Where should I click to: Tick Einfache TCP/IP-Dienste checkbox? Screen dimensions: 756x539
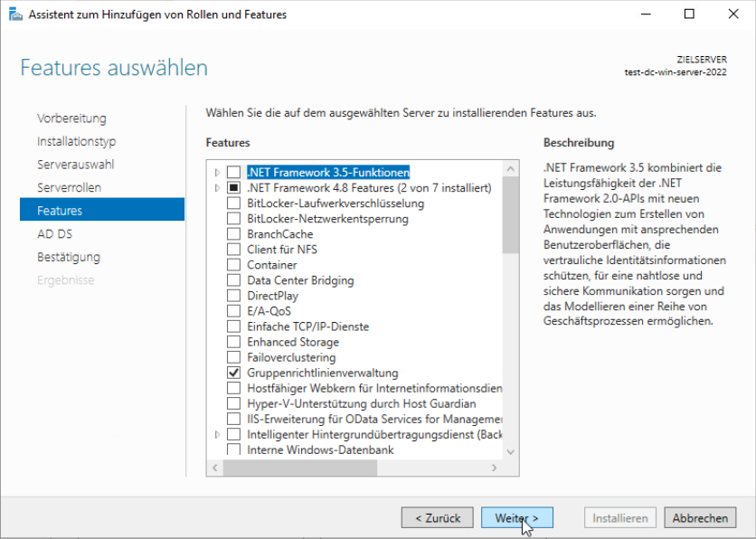click(234, 326)
